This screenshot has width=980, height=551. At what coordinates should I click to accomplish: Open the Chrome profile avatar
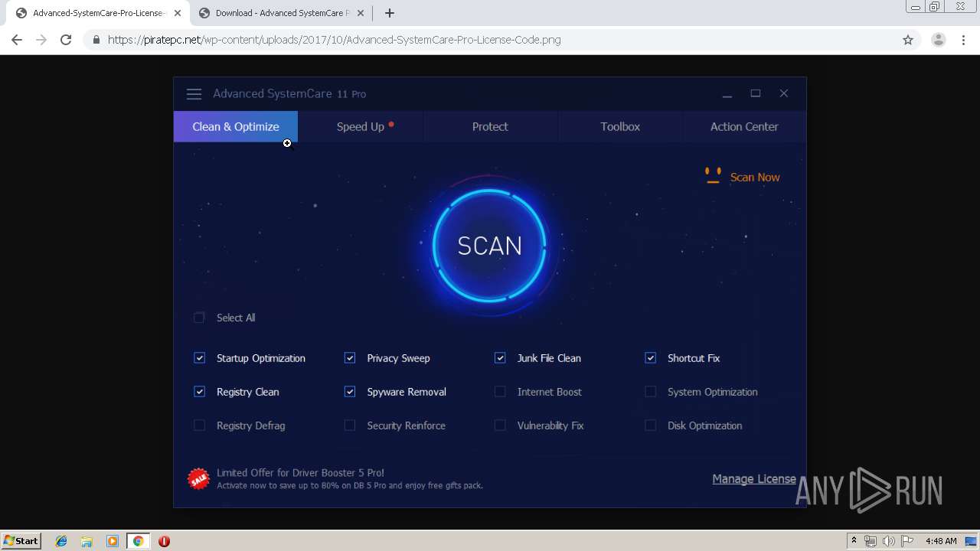[x=938, y=40]
